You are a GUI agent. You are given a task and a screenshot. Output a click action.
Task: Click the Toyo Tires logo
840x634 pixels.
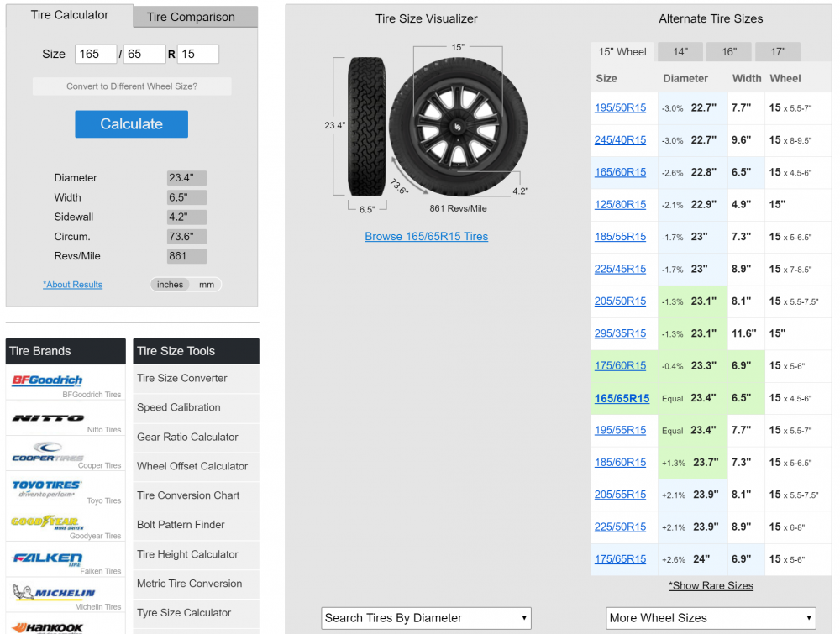[x=47, y=488]
